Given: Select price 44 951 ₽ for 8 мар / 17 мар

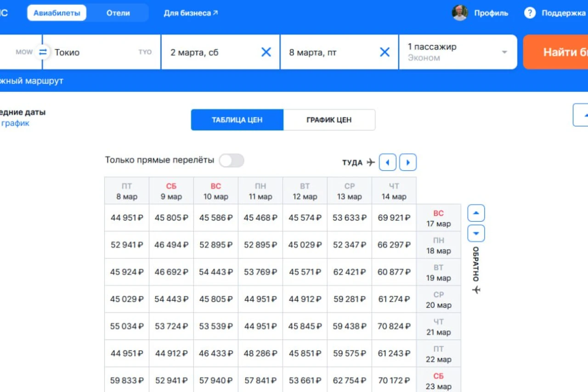Looking at the screenshot, I should 127,218.
